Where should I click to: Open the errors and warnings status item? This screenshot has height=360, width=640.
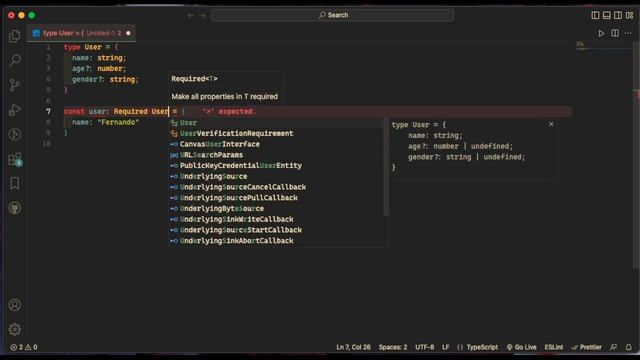pos(24,347)
